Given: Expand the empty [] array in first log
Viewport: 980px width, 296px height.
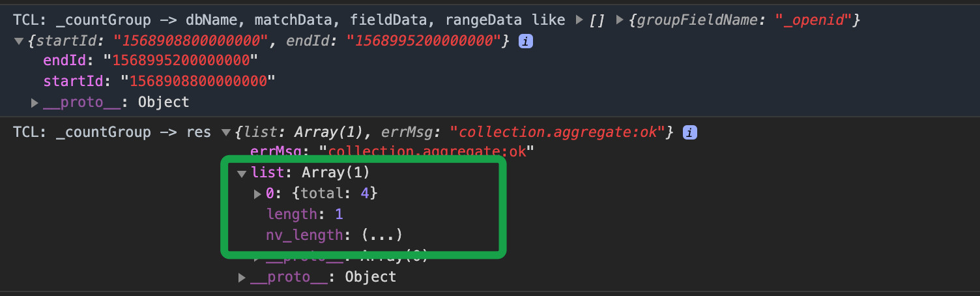Looking at the screenshot, I should (x=579, y=20).
